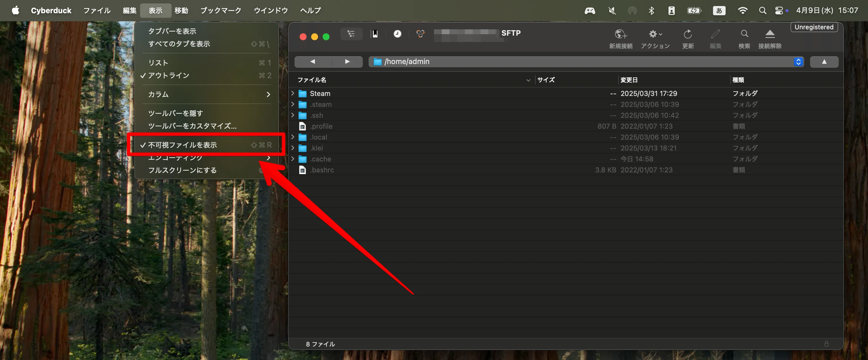Image resolution: width=868 pixels, height=360 pixels.
Task: Select the 3.8 KB size cell
Action: pos(605,170)
